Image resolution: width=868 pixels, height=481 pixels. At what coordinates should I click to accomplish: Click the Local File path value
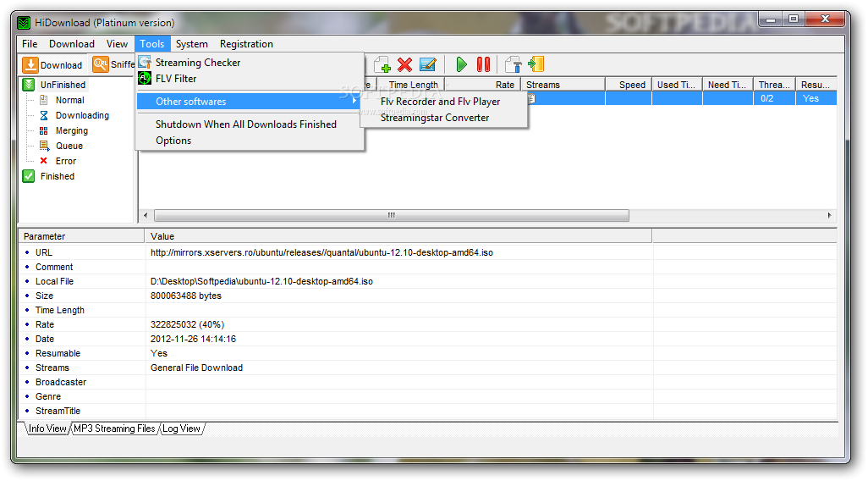pos(262,281)
